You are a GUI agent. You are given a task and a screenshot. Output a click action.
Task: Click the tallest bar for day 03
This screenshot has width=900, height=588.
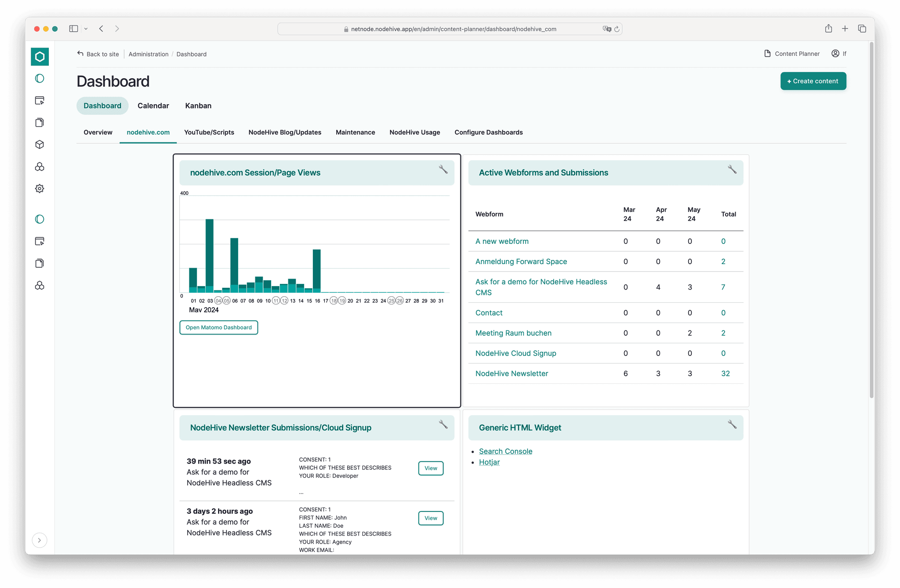pos(210,255)
